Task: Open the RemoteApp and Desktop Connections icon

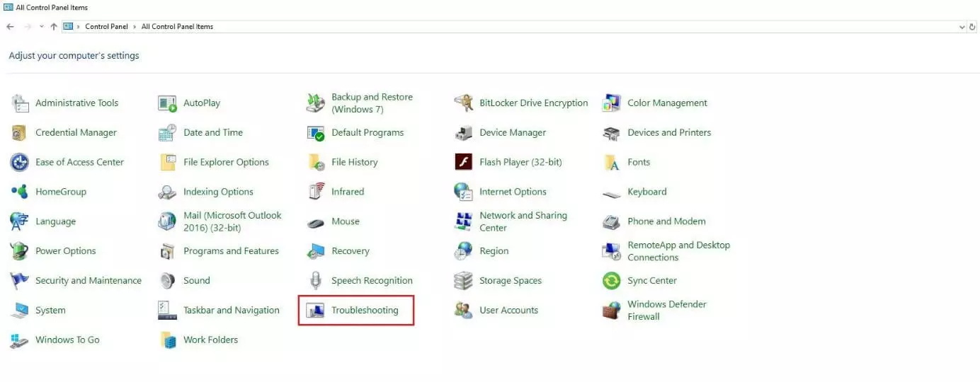Action: (x=612, y=251)
